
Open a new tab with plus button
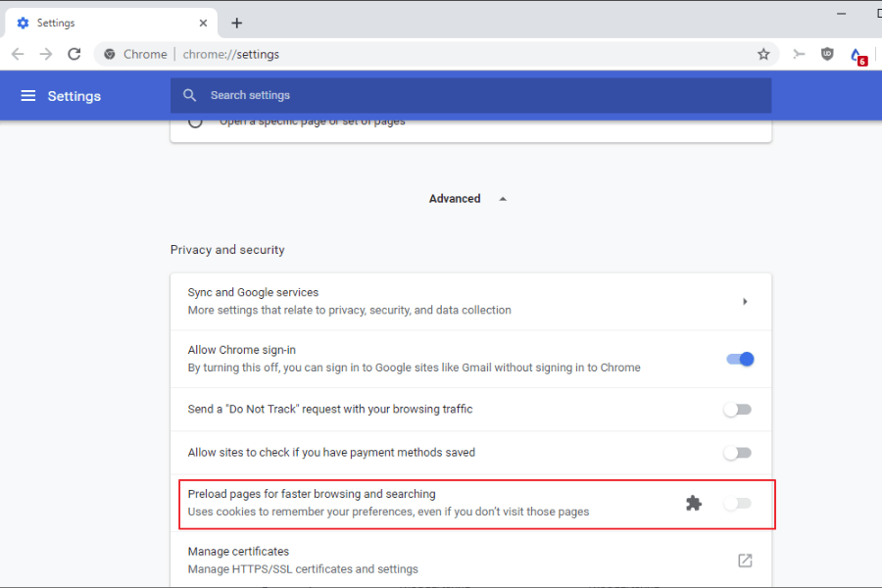236,23
